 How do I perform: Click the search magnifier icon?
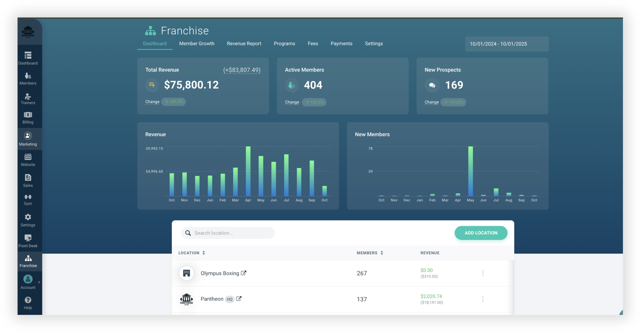[x=188, y=233]
